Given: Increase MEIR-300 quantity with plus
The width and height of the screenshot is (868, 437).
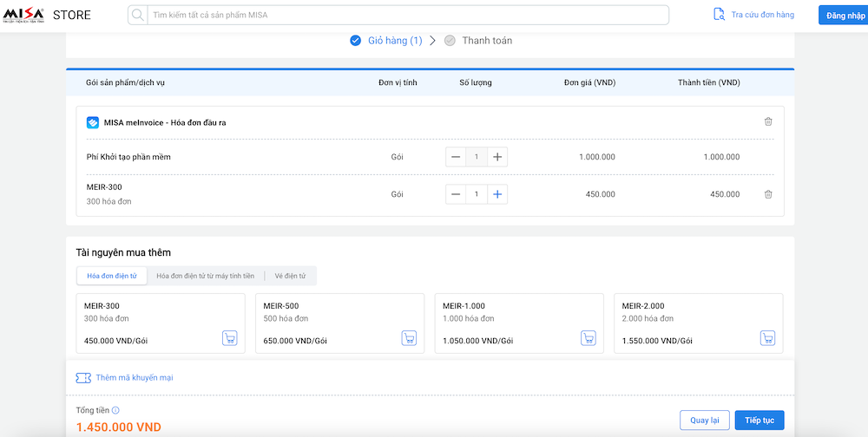Looking at the screenshot, I should coord(497,194).
